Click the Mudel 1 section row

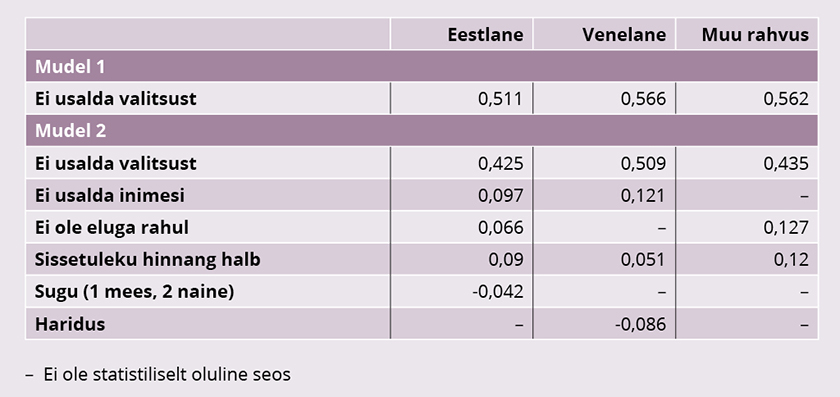[x=422, y=66]
